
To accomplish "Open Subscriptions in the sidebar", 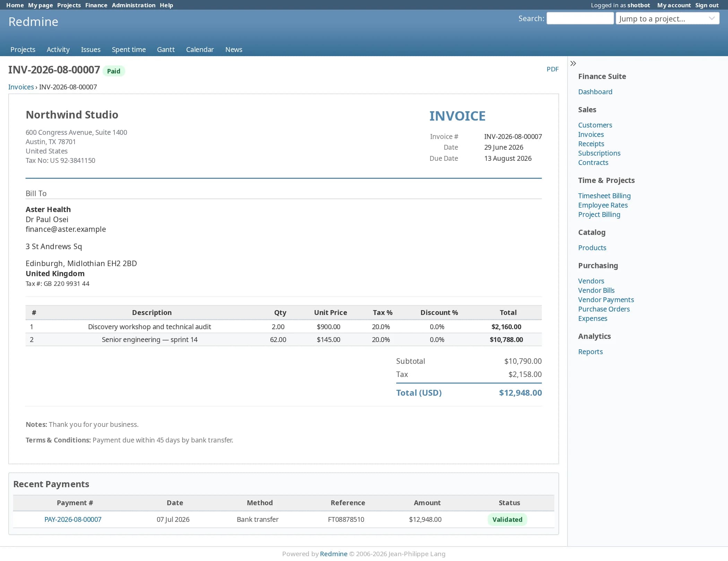I will (x=599, y=153).
